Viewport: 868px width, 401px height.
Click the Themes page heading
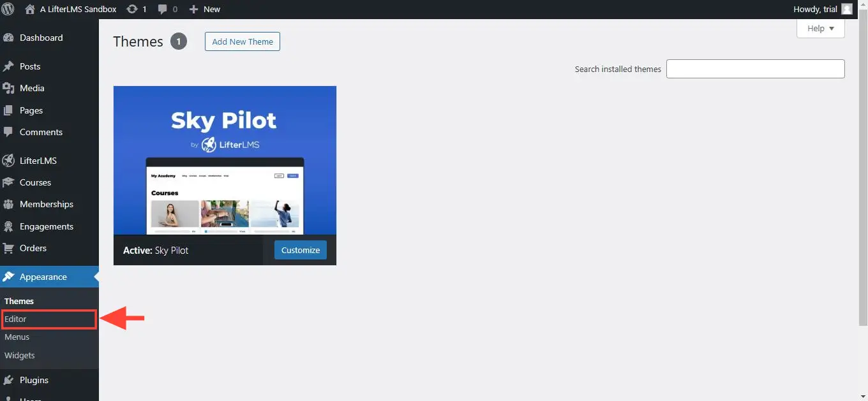pos(138,41)
